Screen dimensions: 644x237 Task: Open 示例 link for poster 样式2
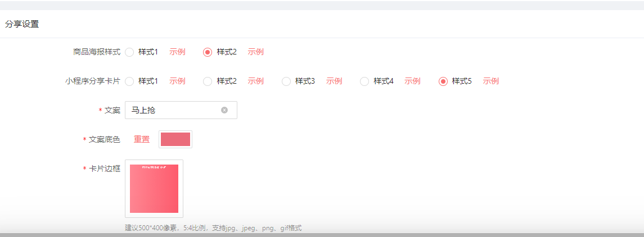tap(255, 52)
